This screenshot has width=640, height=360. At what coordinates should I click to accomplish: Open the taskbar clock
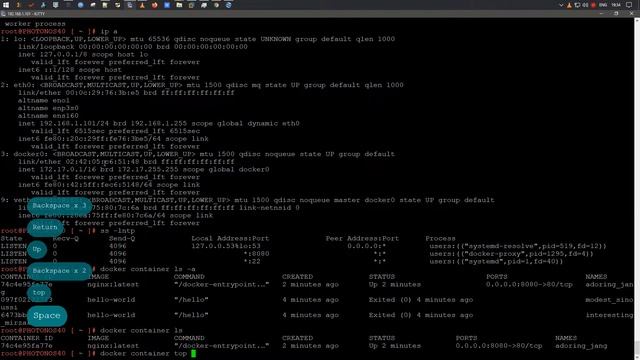(x=616, y=5)
